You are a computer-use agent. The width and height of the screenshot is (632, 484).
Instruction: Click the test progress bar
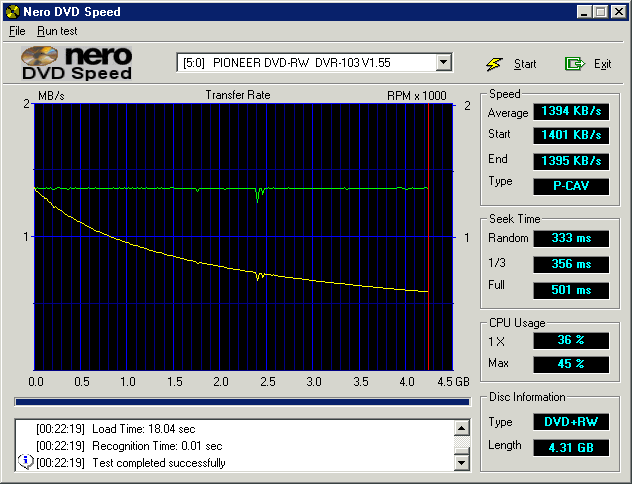[242, 402]
